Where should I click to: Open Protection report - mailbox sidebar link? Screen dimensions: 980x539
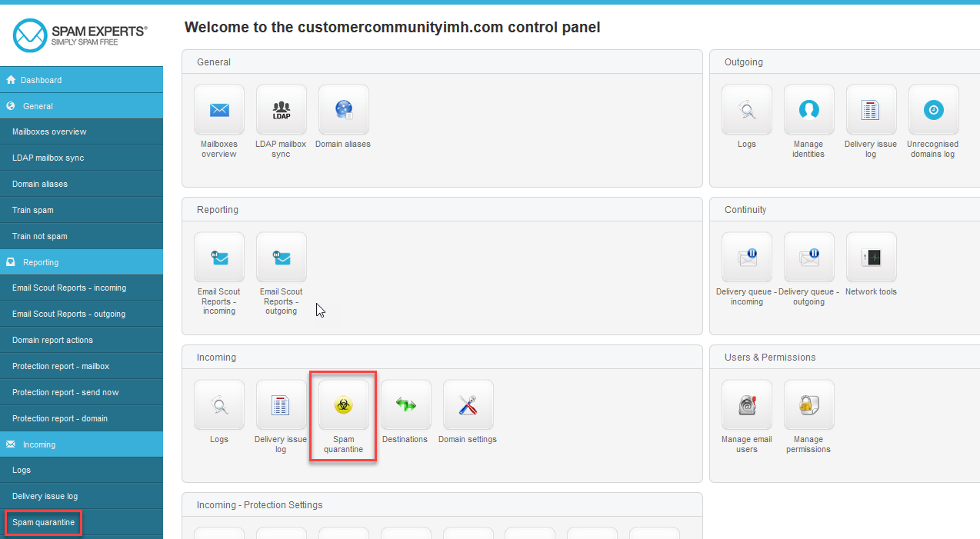82,366
